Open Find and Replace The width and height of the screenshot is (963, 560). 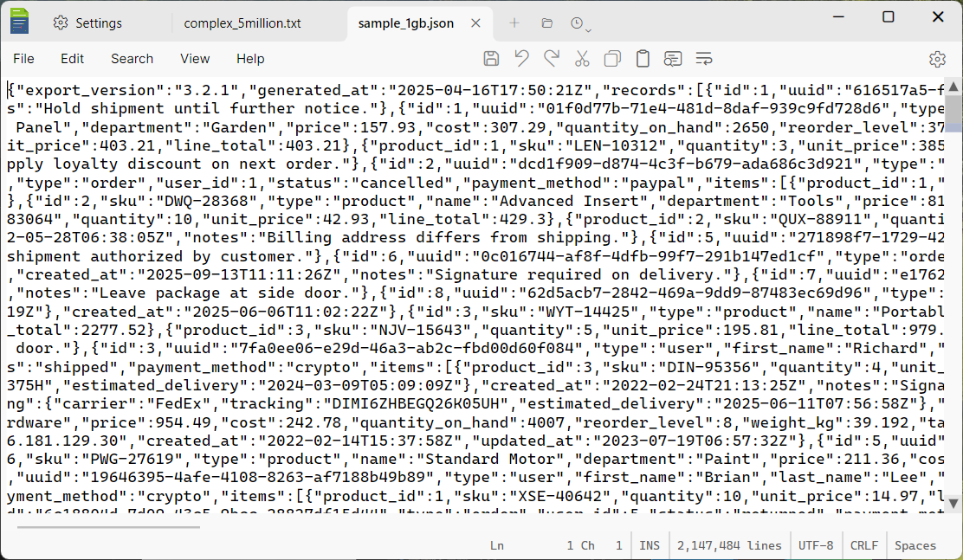pos(673,58)
